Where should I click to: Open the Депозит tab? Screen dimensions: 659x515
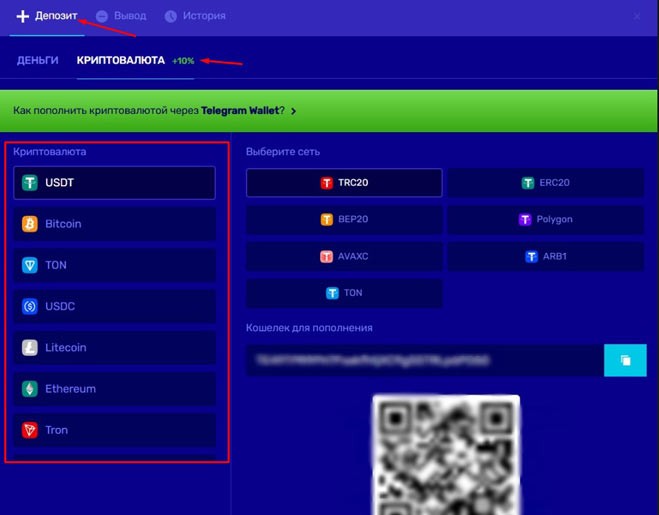(x=47, y=16)
